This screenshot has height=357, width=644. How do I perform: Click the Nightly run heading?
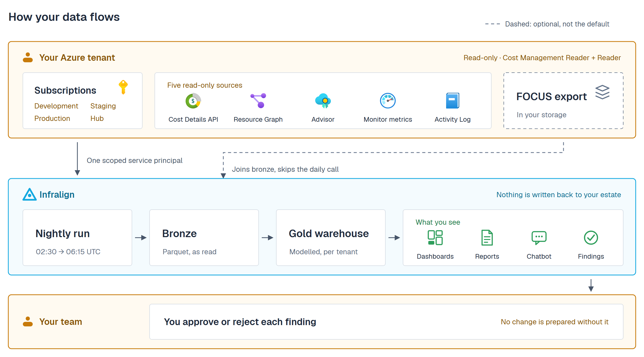pyautogui.click(x=63, y=234)
